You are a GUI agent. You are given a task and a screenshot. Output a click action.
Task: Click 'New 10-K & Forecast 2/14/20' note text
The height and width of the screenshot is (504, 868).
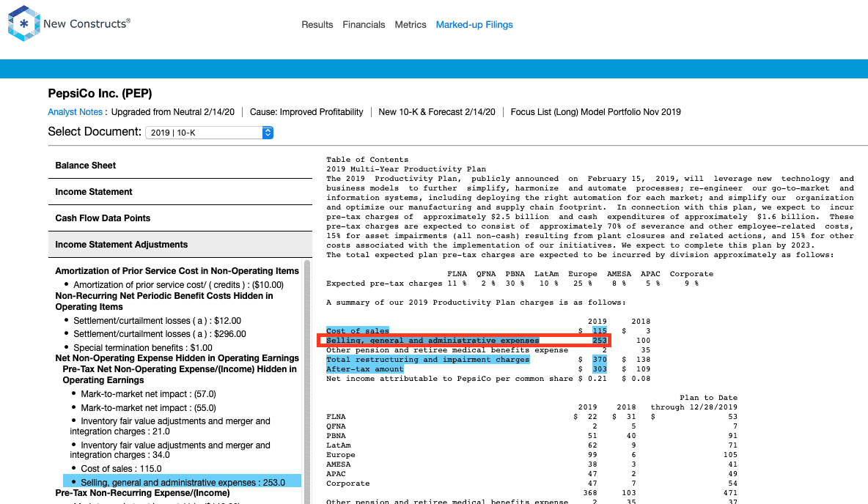tap(437, 112)
